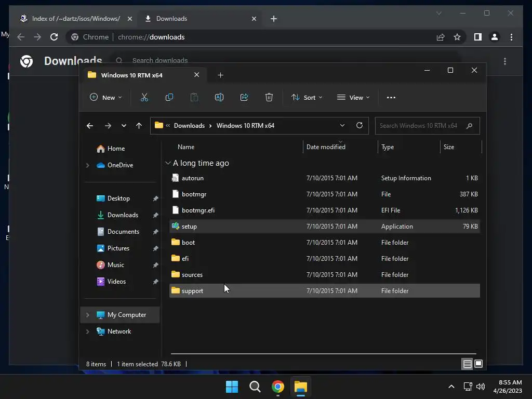Sort by Date modified column
This screenshot has height=399, width=532.
pyautogui.click(x=326, y=147)
